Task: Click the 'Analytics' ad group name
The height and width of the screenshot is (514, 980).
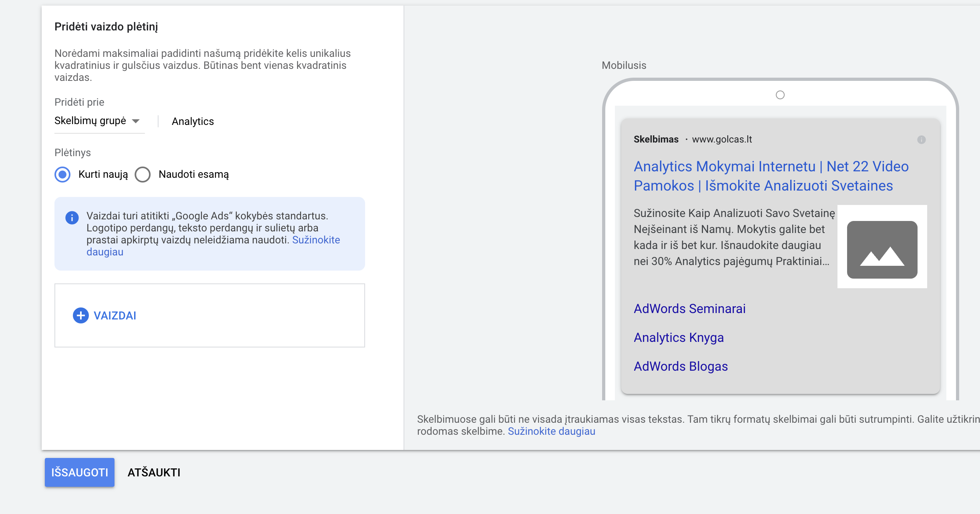Action: pyautogui.click(x=193, y=121)
